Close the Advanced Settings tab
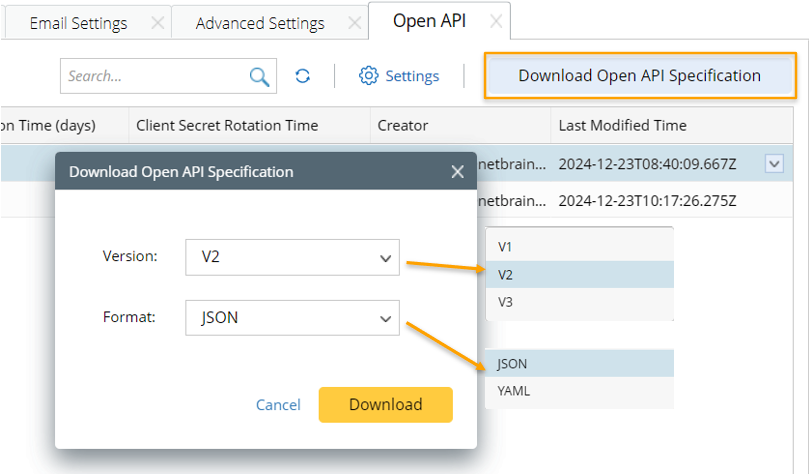809x475 pixels. (351, 23)
